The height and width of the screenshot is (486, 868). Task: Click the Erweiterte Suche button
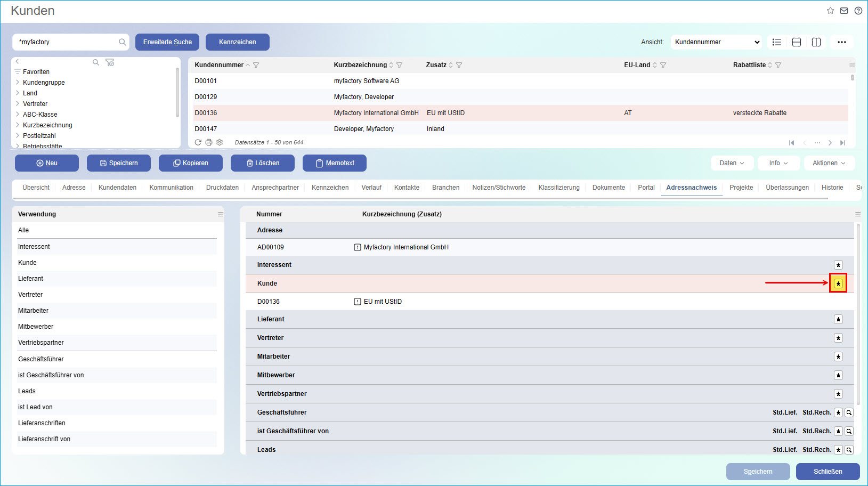167,42
